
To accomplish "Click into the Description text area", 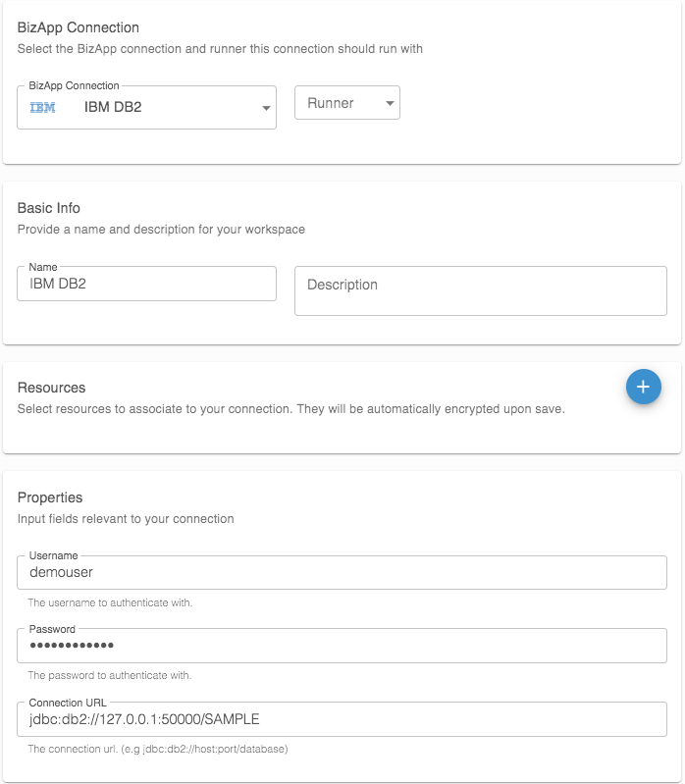I will pyautogui.click(x=480, y=291).
